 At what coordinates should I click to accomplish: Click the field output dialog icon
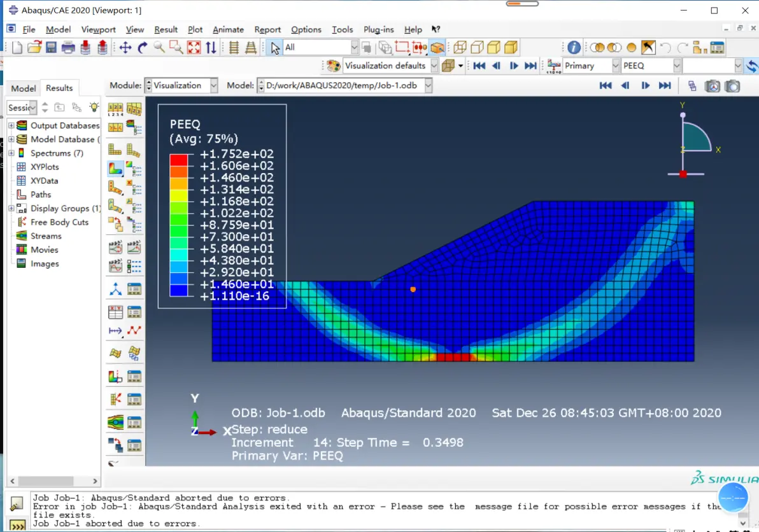[x=554, y=66]
